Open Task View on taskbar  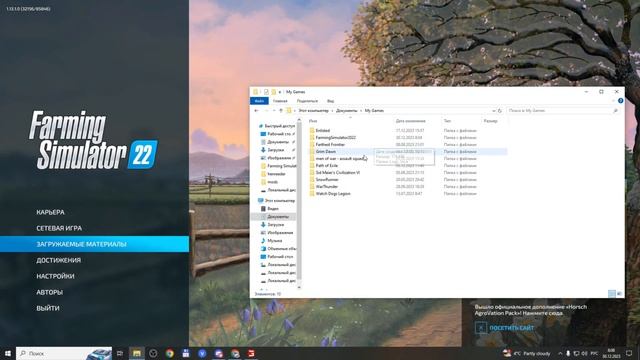tap(120, 353)
